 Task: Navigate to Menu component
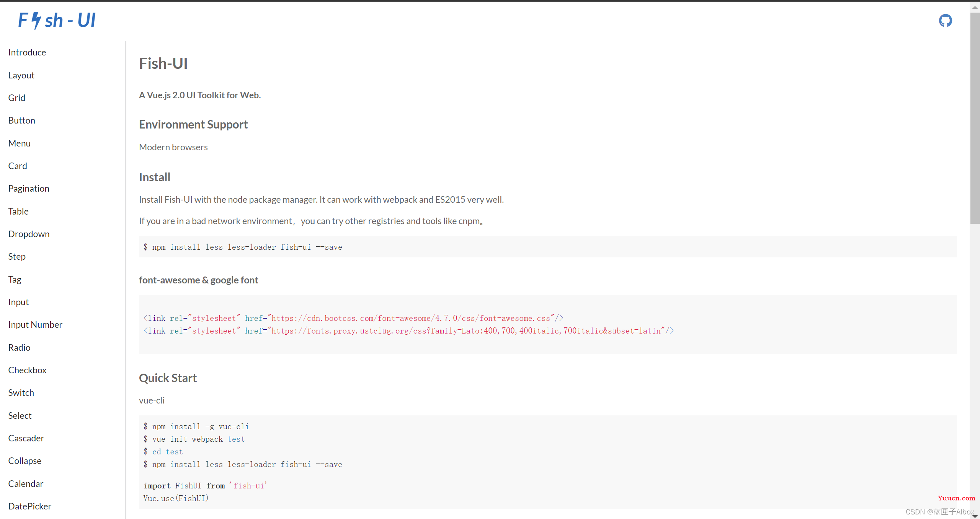pos(20,143)
